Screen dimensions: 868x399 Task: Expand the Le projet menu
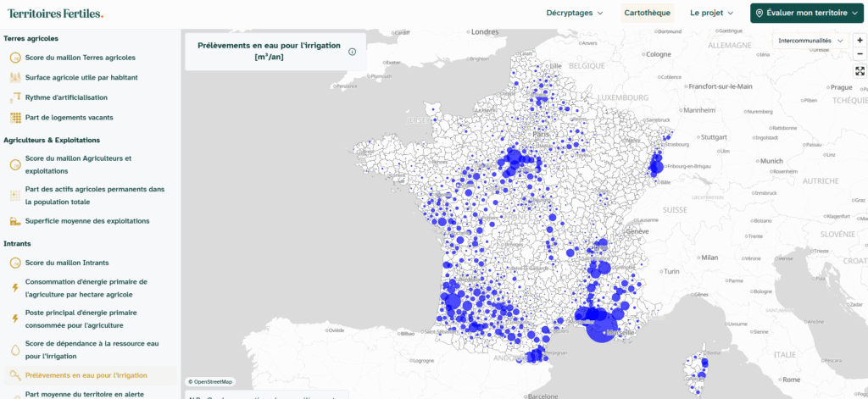click(x=711, y=13)
